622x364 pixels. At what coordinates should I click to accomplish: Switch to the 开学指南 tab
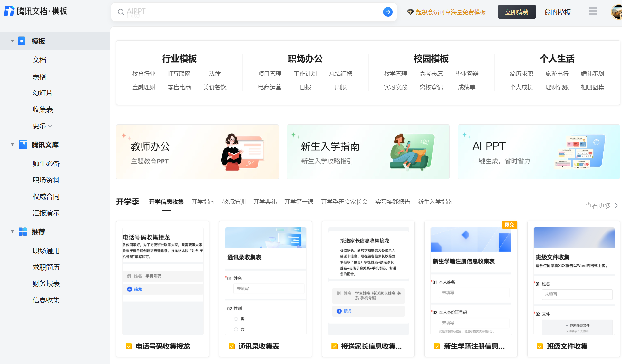[x=203, y=202]
